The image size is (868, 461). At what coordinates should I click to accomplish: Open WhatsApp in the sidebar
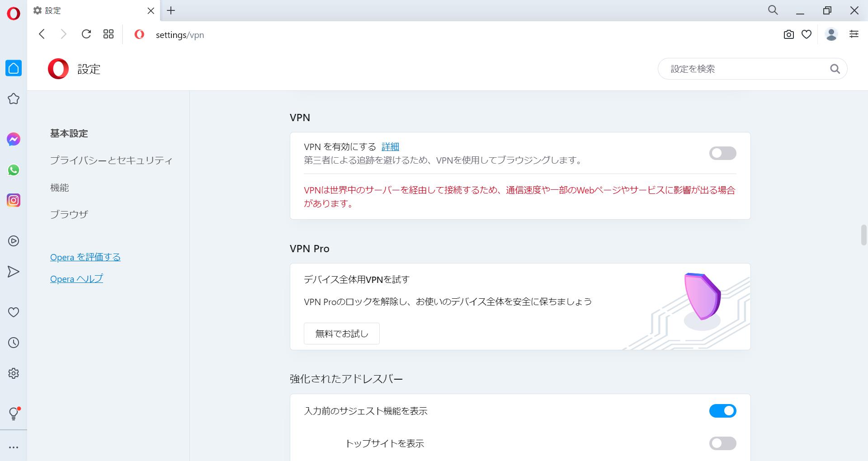pyautogui.click(x=14, y=170)
